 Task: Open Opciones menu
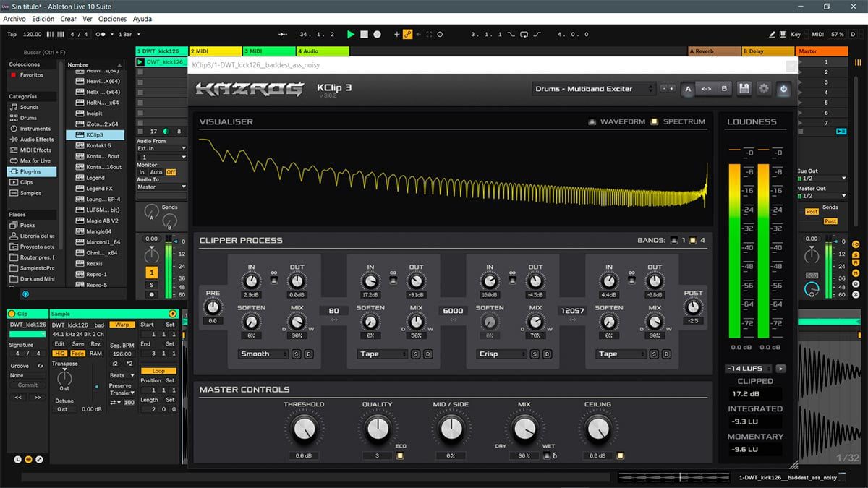coord(112,19)
